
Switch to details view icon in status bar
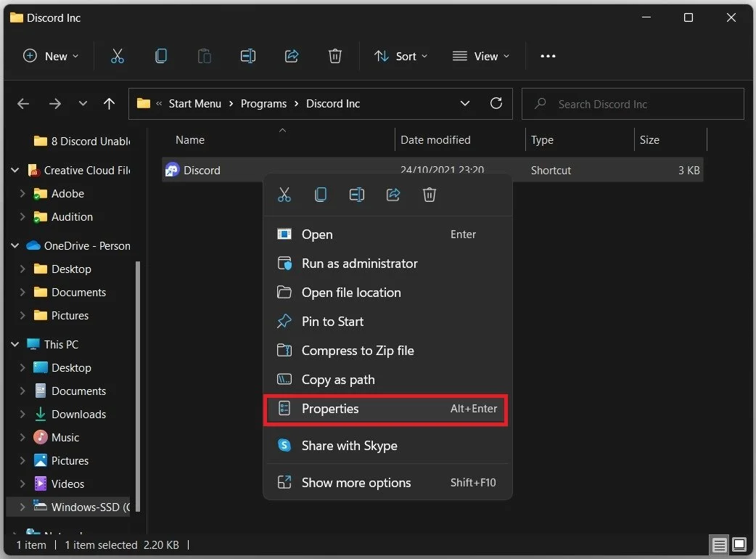[719, 545]
